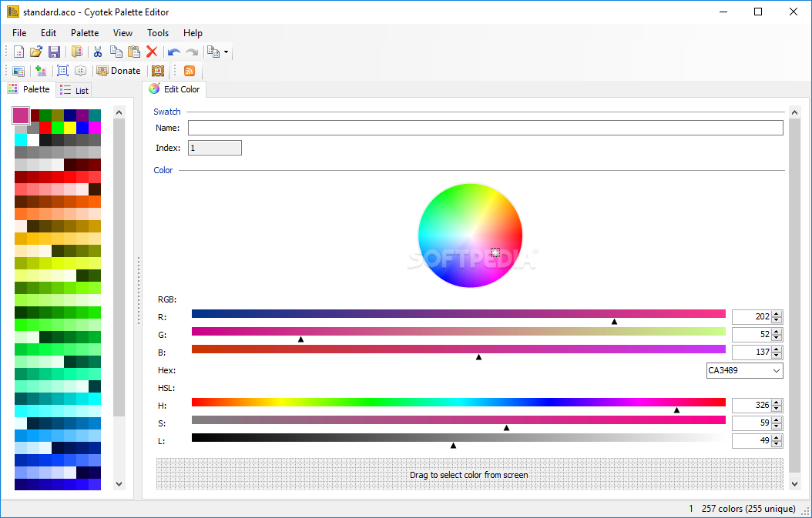The width and height of the screenshot is (812, 518).
Task: Click the 'Drag to select color from screen' area
Action: (470, 474)
